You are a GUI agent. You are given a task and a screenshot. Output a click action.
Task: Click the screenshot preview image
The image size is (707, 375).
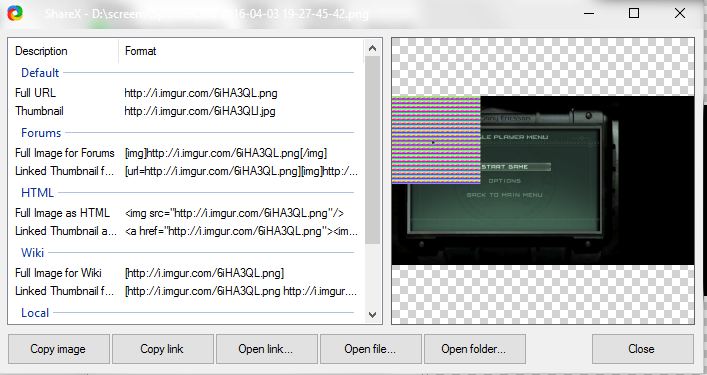click(543, 180)
